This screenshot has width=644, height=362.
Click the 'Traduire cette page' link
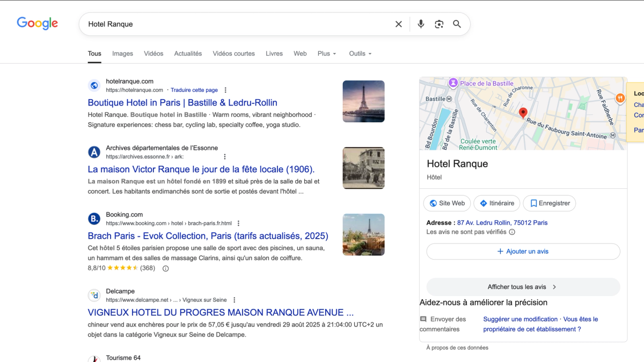(194, 90)
